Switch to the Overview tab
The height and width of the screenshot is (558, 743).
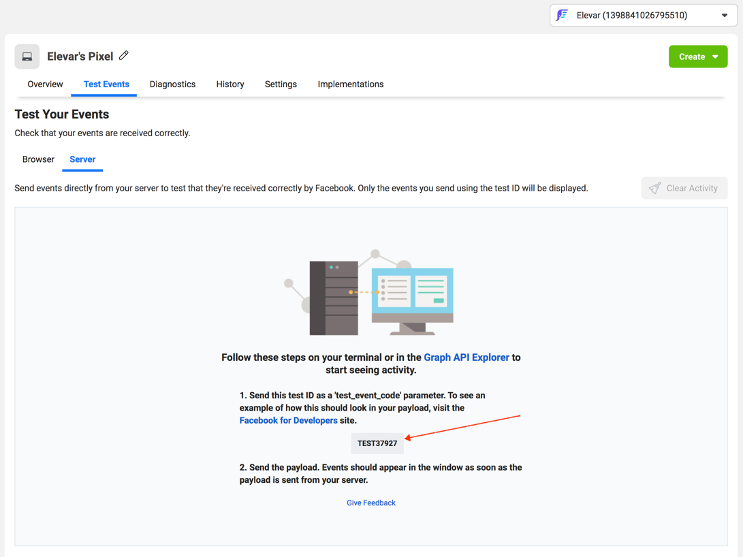tap(45, 84)
